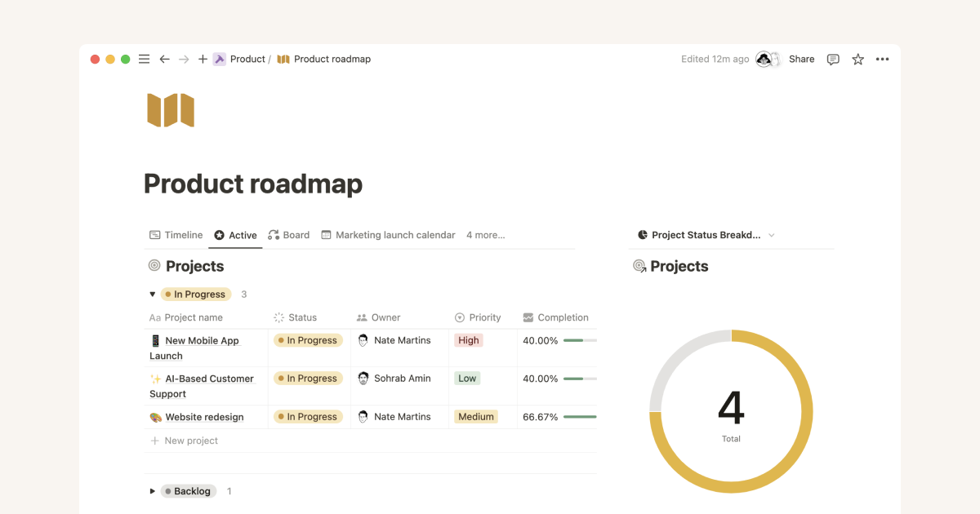Open comments via the speech bubble icon
980x514 pixels.
pos(832,59)
